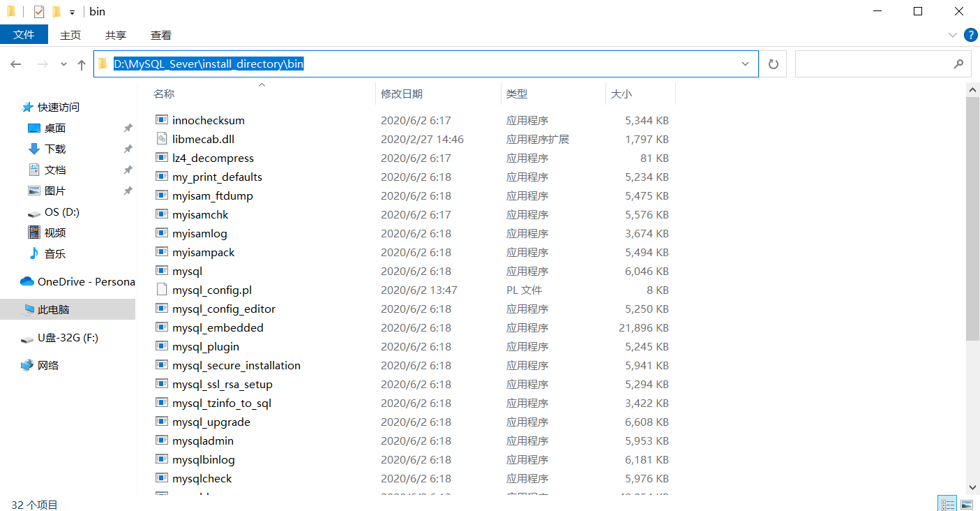The width and height of the screenshot is (980, 511).
Task: Click the Quick Access star icon
Action: 28,107
